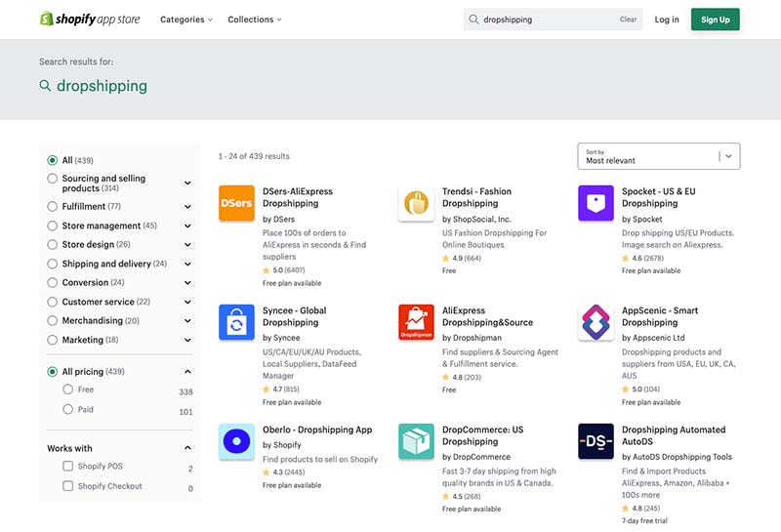Expand the Store management chevron
This screenshot has width=781, height=532.
click(187, 225)
